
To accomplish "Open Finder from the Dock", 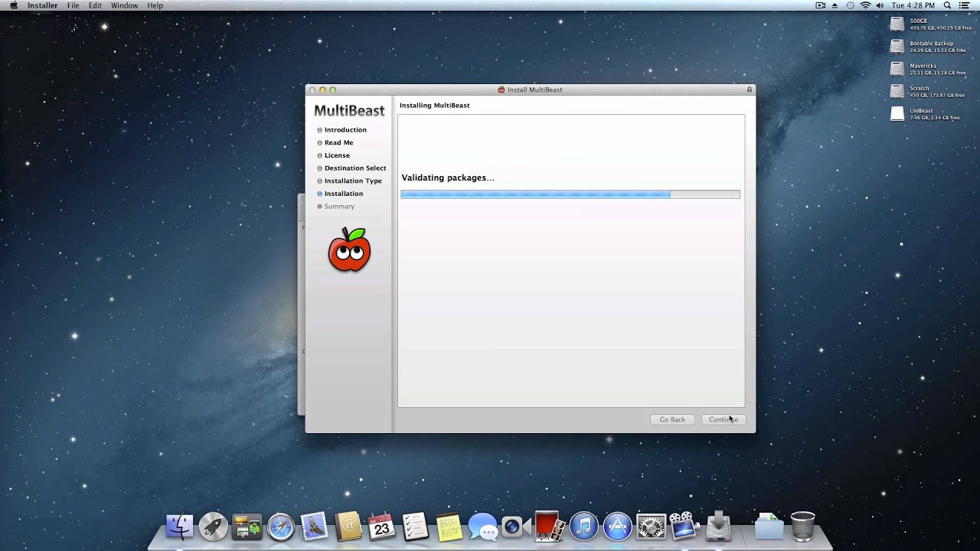I will [180, 527].
